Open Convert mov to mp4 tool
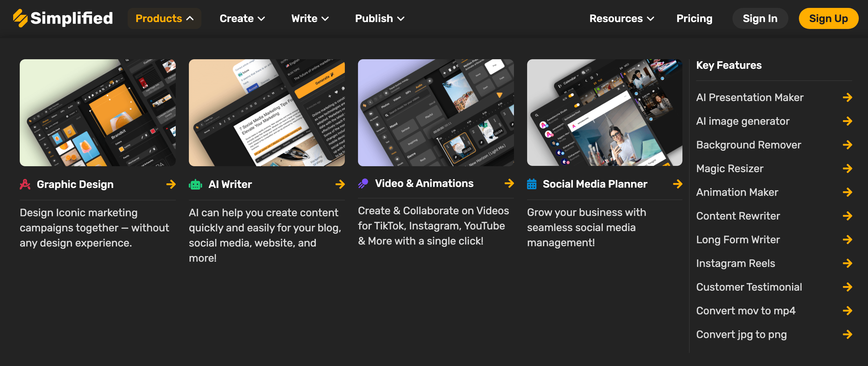This screenshot has width=868, height=366. pyautogui.click(x=746, y=311)
